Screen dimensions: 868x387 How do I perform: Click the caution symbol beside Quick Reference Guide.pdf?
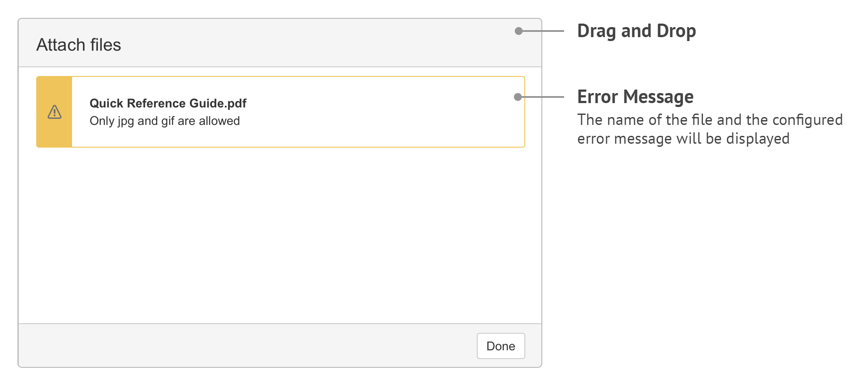pyautogui.click(x=54, y=112)
